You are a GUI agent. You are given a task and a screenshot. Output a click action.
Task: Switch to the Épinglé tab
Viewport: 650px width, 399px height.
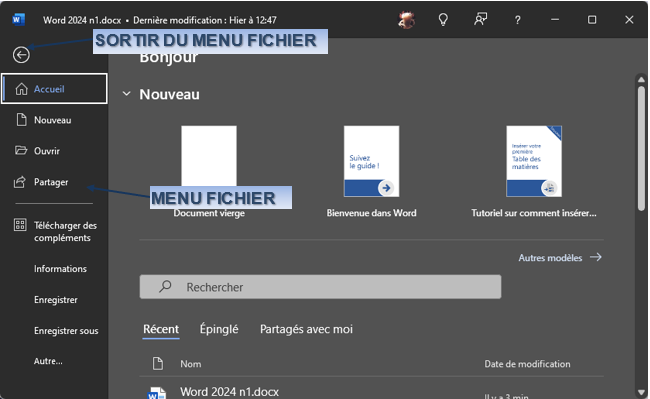click(x=219, y=329)
